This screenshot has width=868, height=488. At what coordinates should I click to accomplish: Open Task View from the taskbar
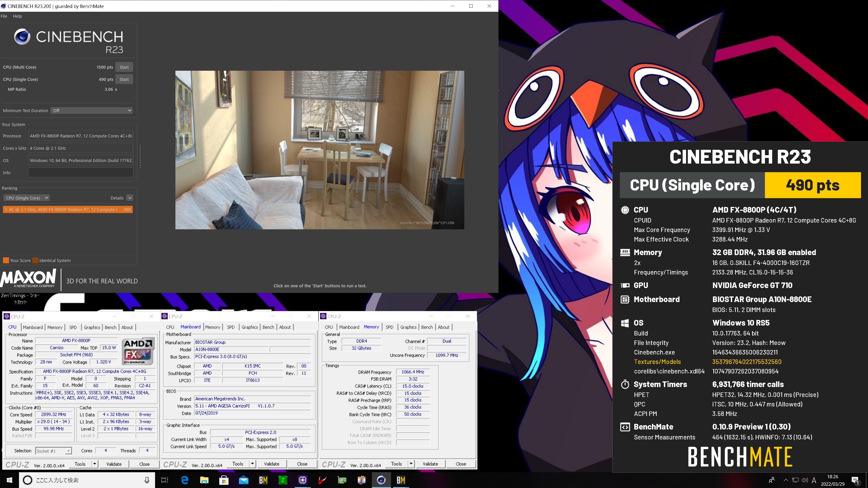click(x=164, y=480)
